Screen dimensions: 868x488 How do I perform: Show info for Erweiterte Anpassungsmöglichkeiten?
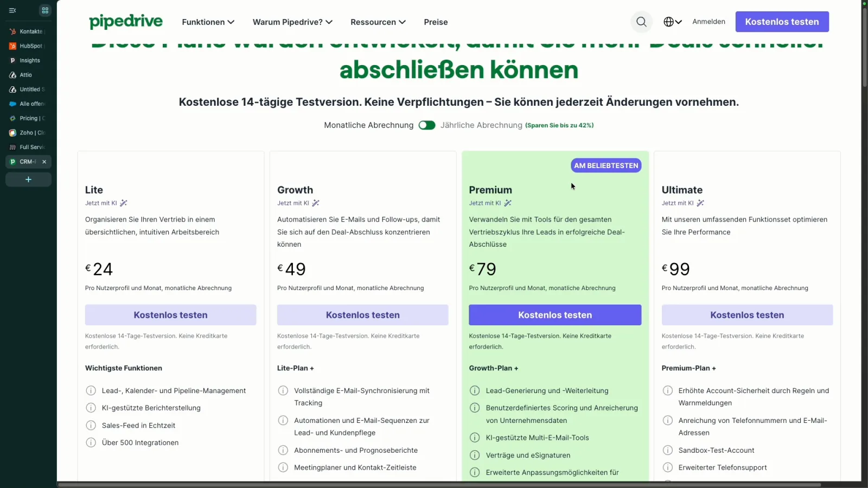475,472
